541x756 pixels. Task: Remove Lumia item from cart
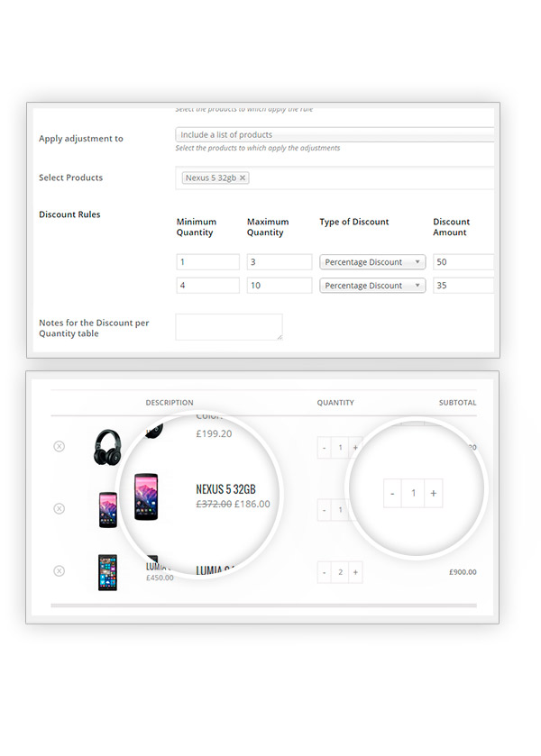pyautogui.click(x=59, y=571)
